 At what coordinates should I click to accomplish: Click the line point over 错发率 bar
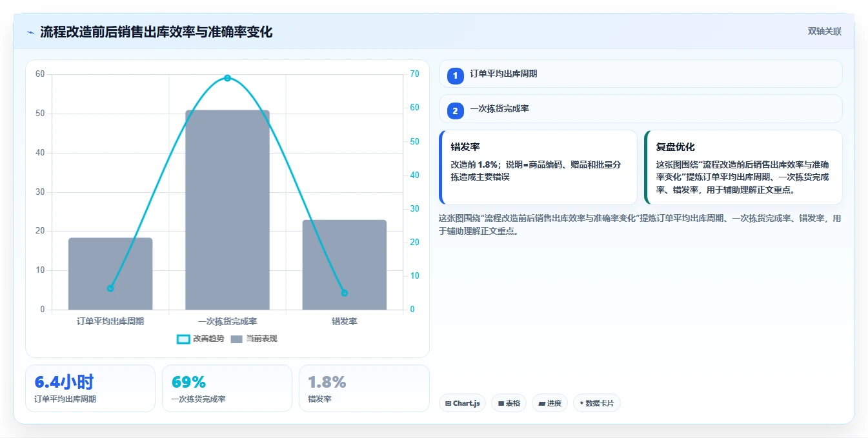344,293
